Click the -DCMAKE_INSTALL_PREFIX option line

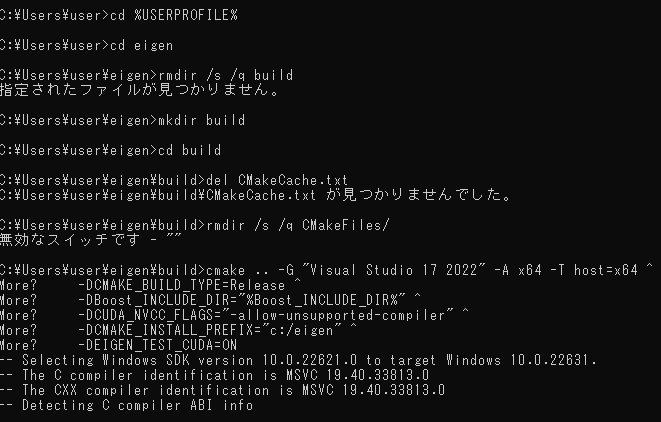point(178,331)
